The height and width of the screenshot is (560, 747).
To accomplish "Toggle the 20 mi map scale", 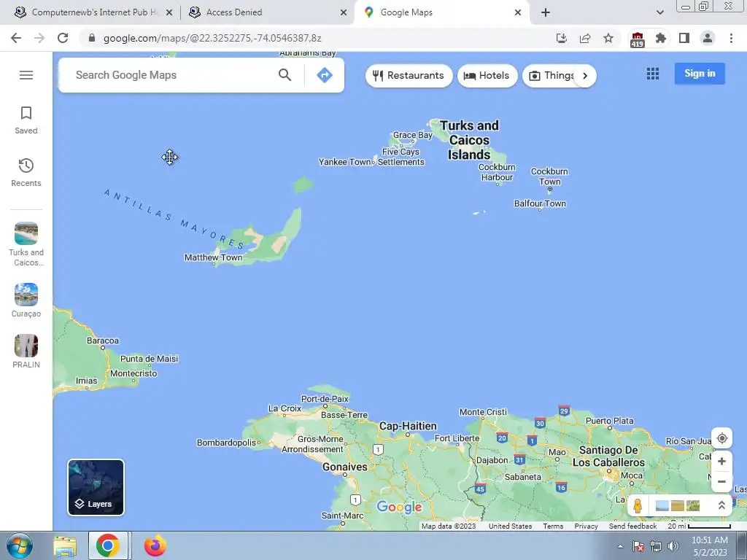I will pyautogui.click(x=699, y=526).
